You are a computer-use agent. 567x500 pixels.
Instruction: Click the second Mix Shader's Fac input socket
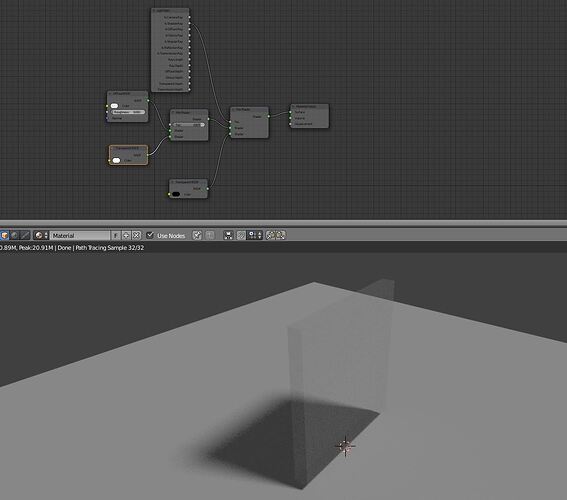230,122
